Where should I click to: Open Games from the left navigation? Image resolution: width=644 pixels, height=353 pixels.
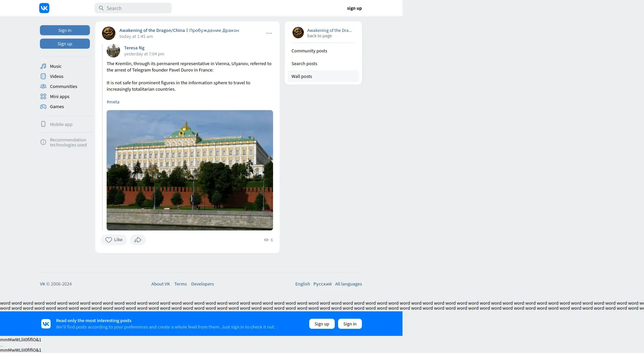point(57,106)
